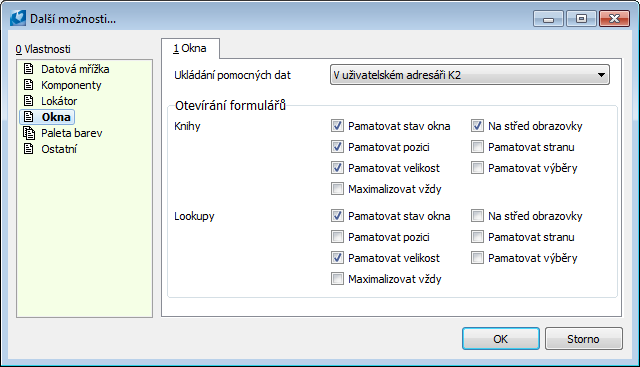Screen dimensions: 640x367
Task: Uncheck Pamatovat stav okna for Knihy
Action: 337,126
